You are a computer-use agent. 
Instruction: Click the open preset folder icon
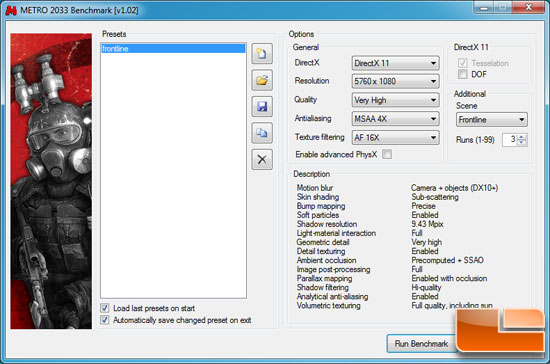click(x=262, y=80)
